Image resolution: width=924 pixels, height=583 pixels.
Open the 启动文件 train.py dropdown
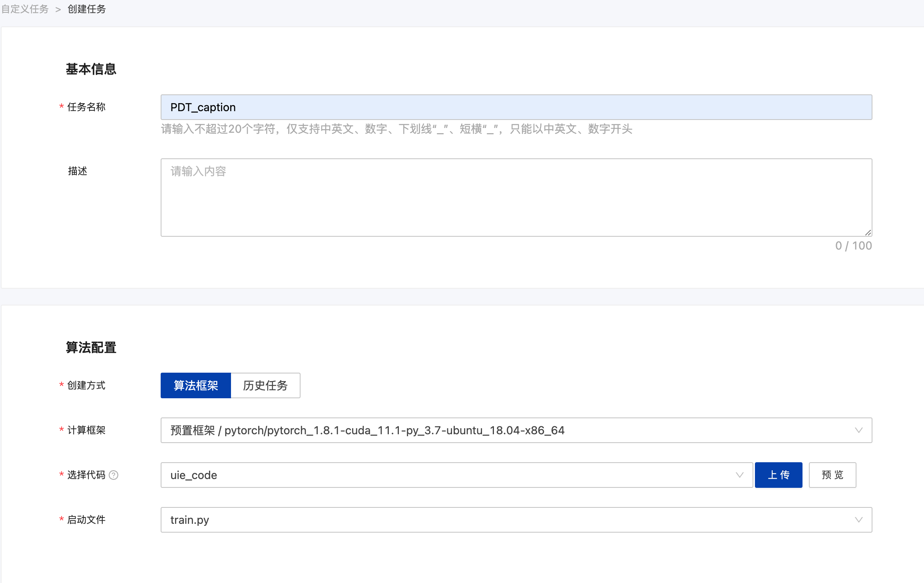pyautogui.click(x=516, y=520)
